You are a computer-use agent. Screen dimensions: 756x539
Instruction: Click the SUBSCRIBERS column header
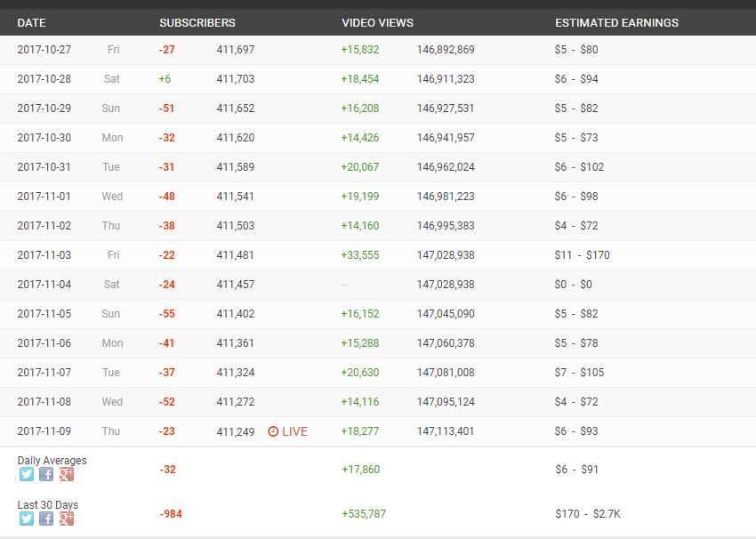(x=197, y=22)
